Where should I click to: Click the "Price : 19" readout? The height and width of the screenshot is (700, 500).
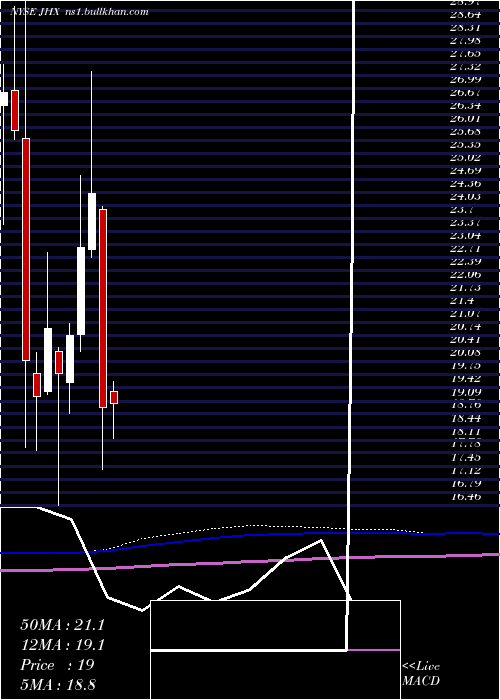[x=57, y=665]
